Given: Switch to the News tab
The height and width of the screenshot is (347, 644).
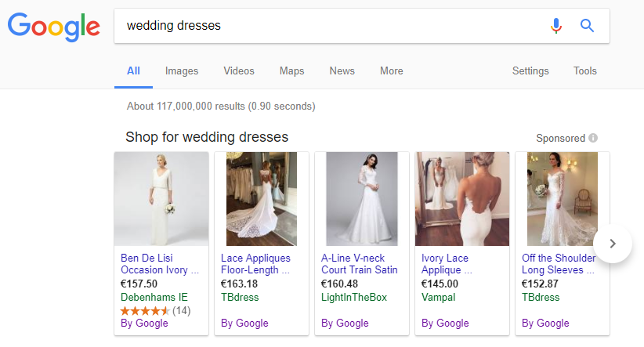Looking at the screenshot, I should point(342,71).
